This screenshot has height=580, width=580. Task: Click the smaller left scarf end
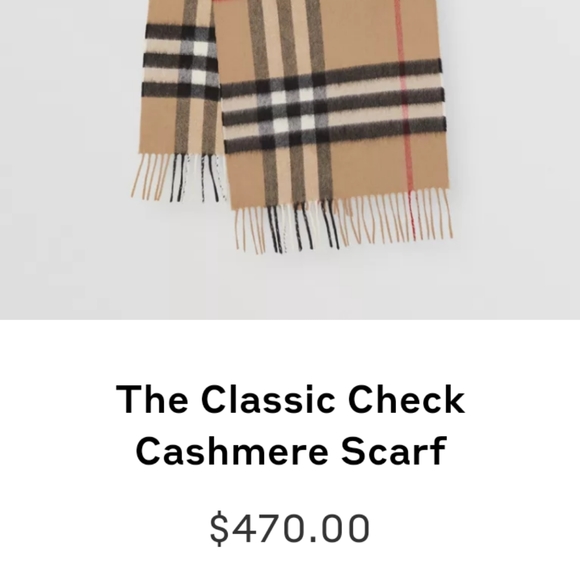179,100
